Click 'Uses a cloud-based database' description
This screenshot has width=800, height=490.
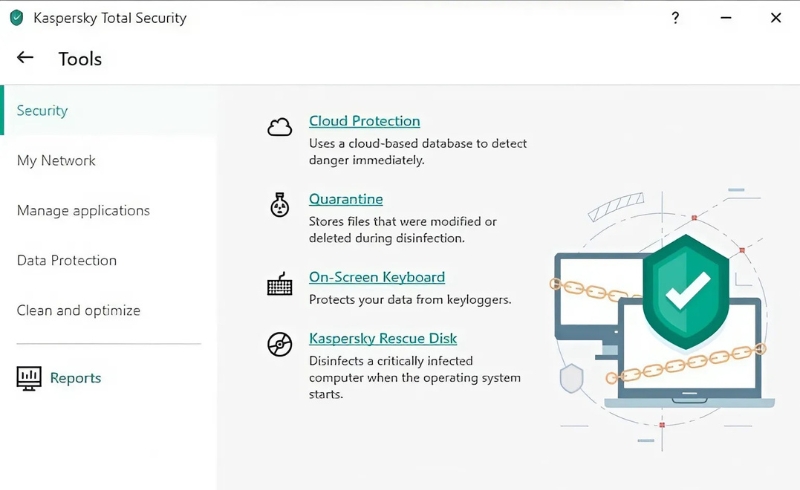(418, 152)
